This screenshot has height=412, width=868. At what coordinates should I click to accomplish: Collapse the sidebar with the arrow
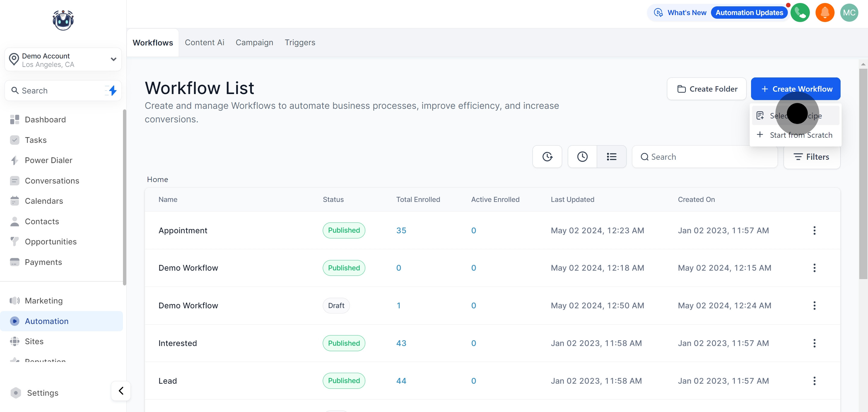tap(121, 390)
